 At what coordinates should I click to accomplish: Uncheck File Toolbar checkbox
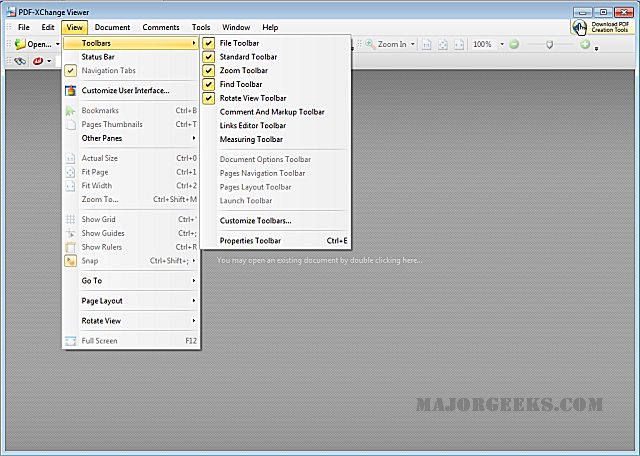pos(209,43)
